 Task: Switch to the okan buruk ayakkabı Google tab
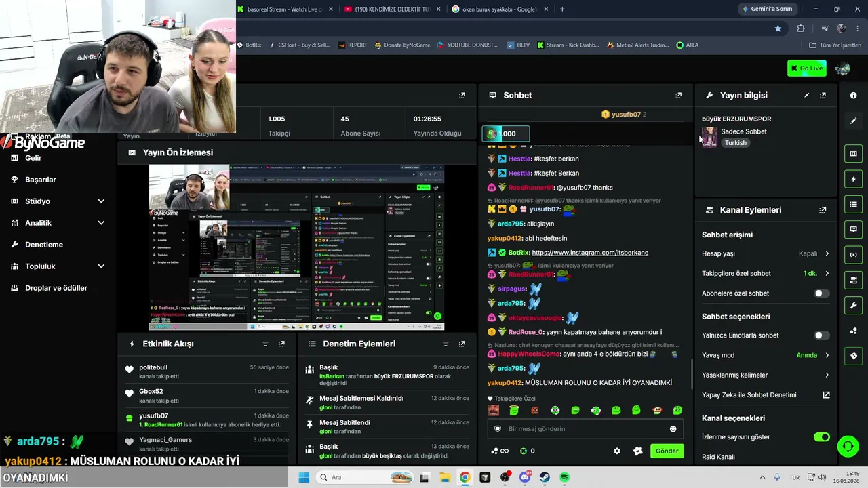click(x=500, y=9)
